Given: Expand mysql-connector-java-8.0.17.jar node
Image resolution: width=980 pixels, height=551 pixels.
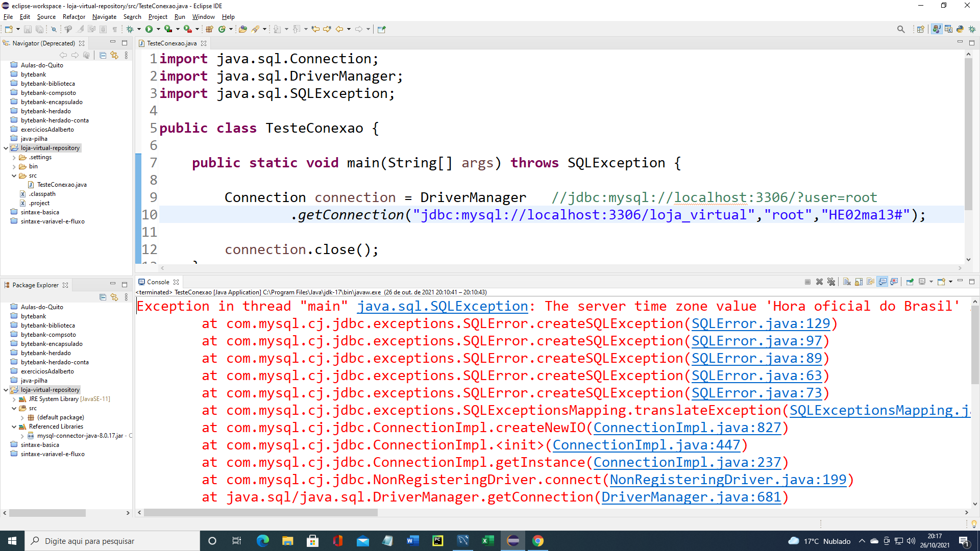Looking at the screenshot, I should (x=22, y=436).
